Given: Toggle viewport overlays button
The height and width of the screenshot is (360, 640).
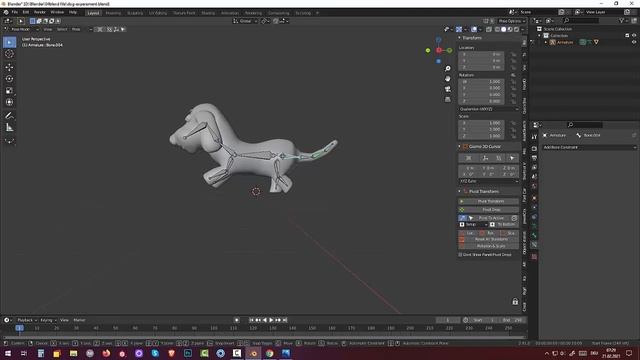Looking at the screenshot, I should point(474,29).
